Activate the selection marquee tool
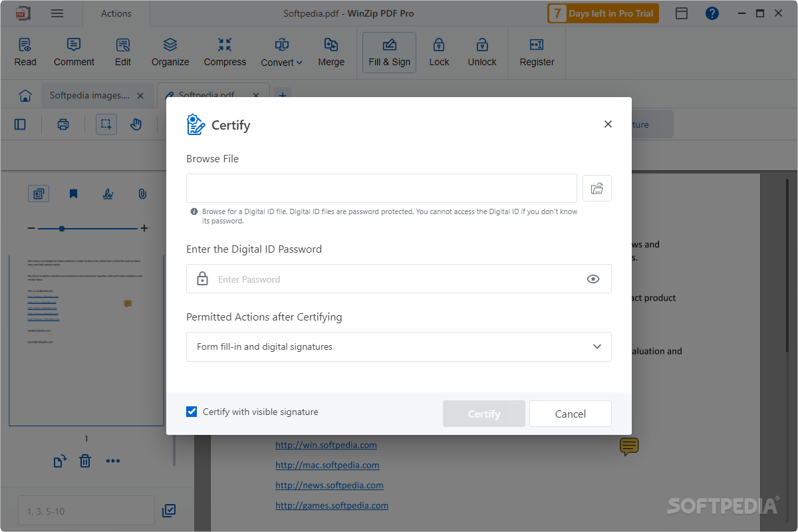Image resolution: width=798 pixels, height=532 pixels. click(x=106, y=124)
